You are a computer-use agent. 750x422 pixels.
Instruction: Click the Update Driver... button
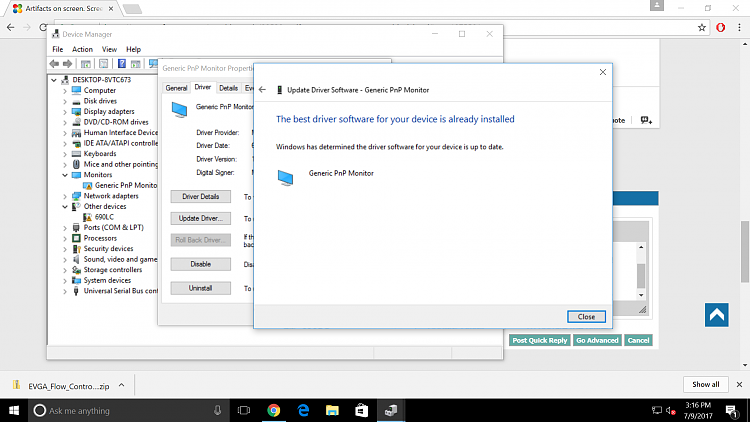point(200,218)
